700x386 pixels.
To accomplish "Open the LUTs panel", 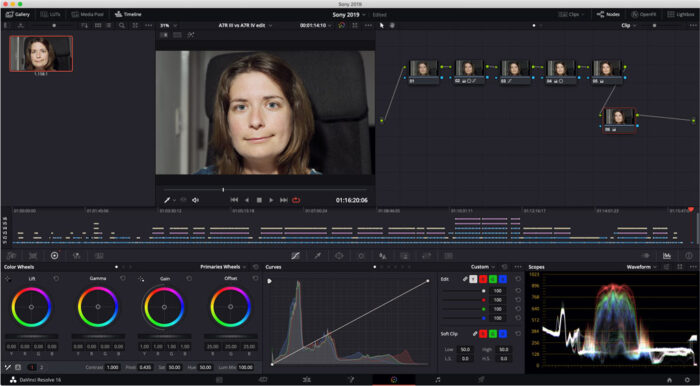I will click(50, 14).
